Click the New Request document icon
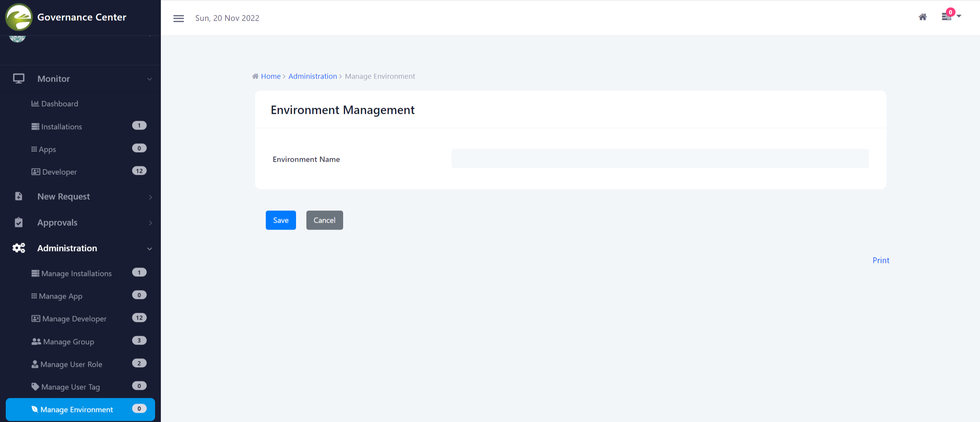This screenshot has height=422, width=980. (x=18, y=196)
